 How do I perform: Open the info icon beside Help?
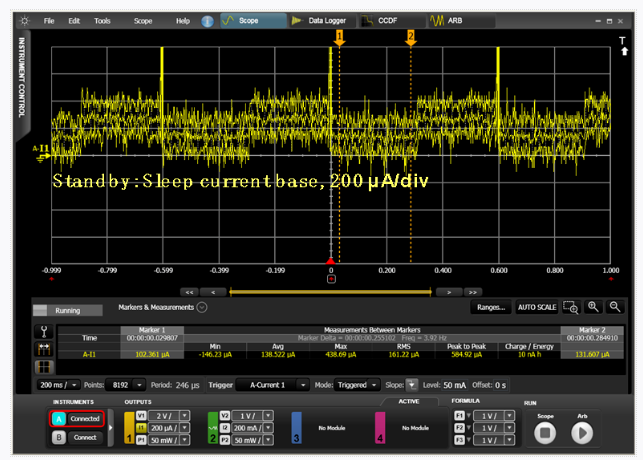click(x=207, y=21)
